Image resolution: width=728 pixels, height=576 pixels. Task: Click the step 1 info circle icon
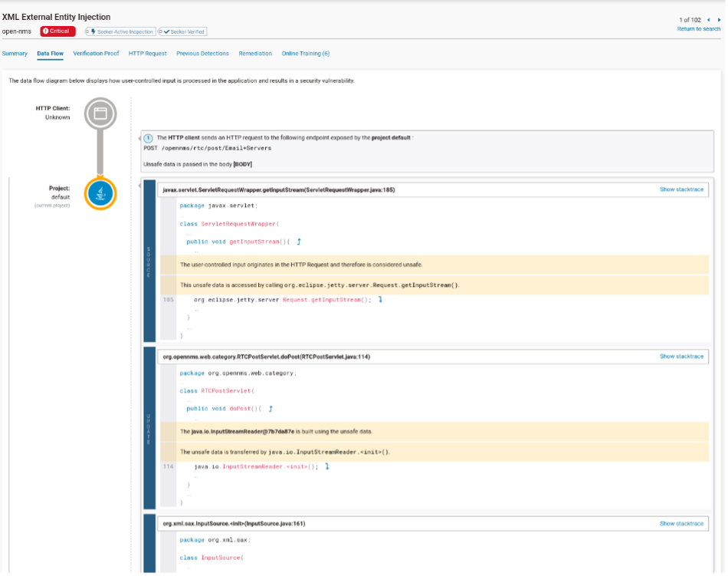[148, 137]
